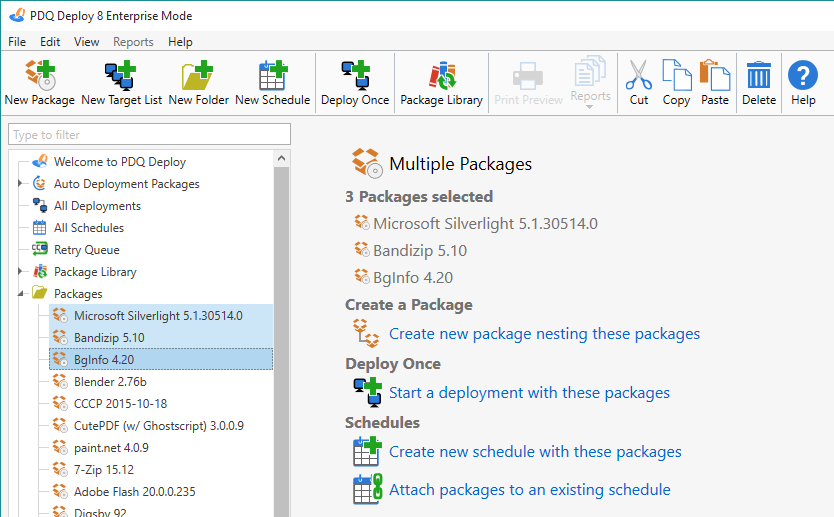Click Bandizip 5.10 in selected packages list
834x517 pixels.
[x=420, y=251]
